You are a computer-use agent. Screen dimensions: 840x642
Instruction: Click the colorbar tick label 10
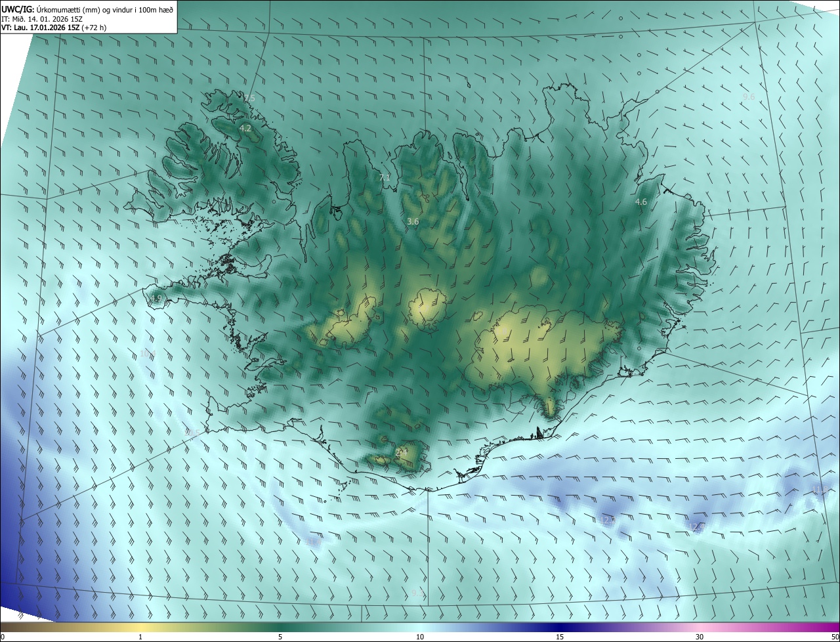[420, 637]
